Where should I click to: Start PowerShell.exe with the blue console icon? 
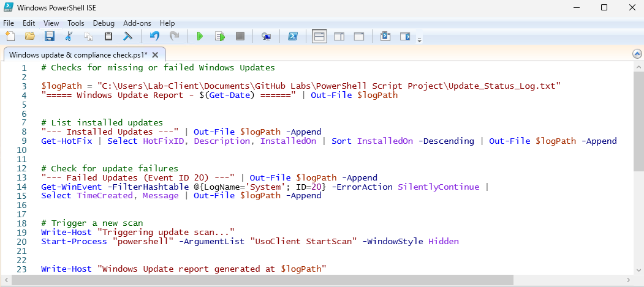(x=292, y=36)
